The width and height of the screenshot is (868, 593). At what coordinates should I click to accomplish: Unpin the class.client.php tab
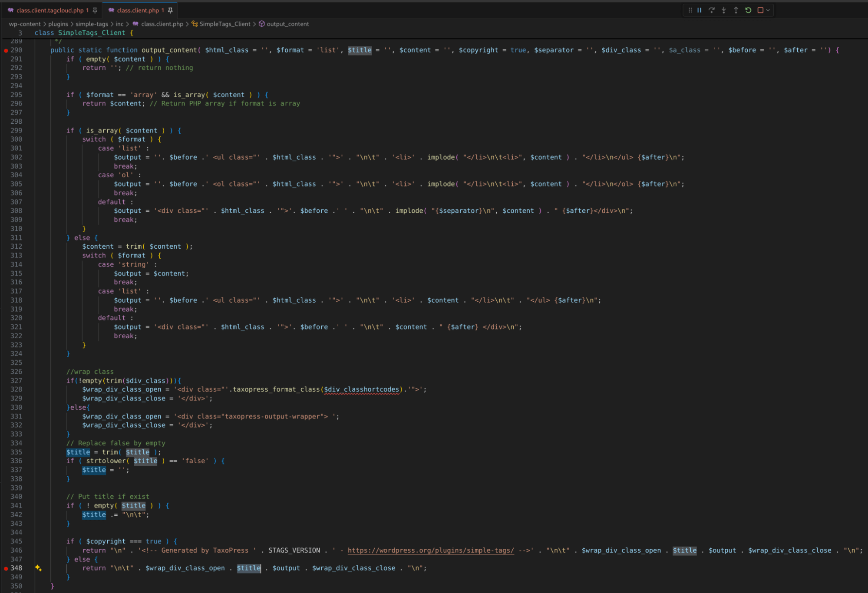tap(170, 10)
